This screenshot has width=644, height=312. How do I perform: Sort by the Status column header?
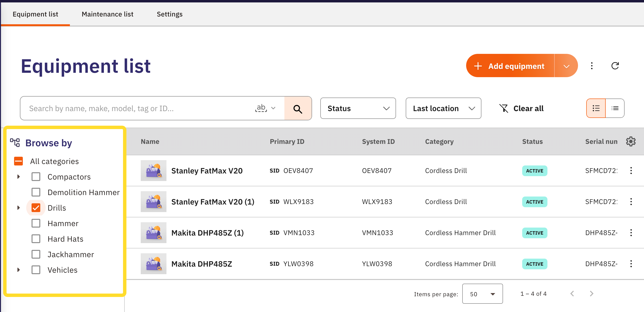(532, 141)
